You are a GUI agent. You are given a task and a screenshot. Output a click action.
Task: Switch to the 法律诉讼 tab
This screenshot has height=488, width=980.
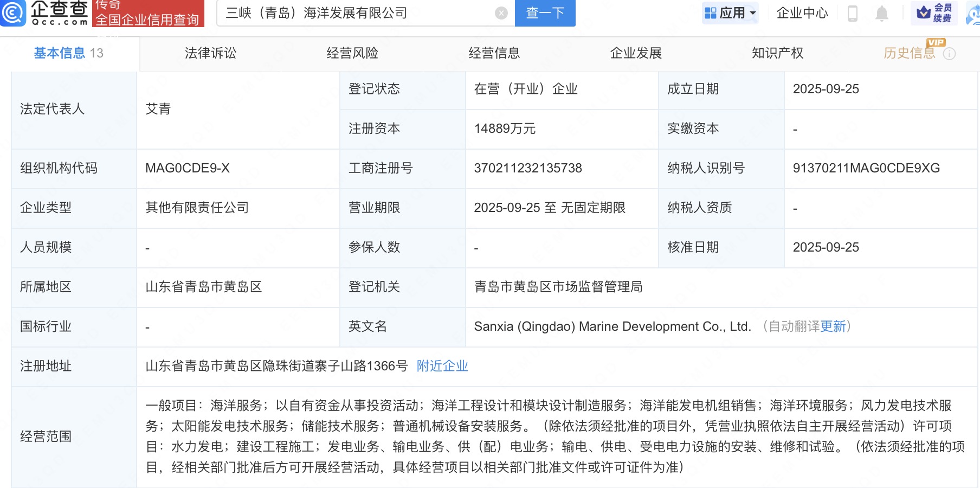click(210, 53)
